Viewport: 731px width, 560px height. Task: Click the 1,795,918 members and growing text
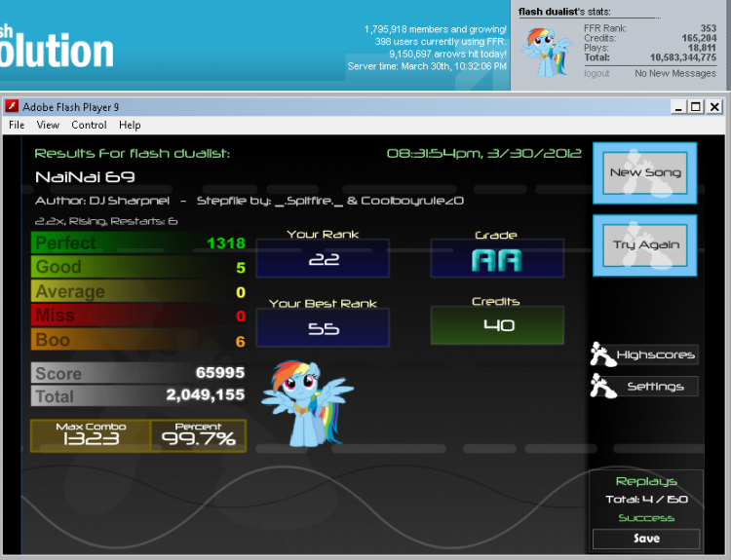pyautogui.click(x=435, y=29)
